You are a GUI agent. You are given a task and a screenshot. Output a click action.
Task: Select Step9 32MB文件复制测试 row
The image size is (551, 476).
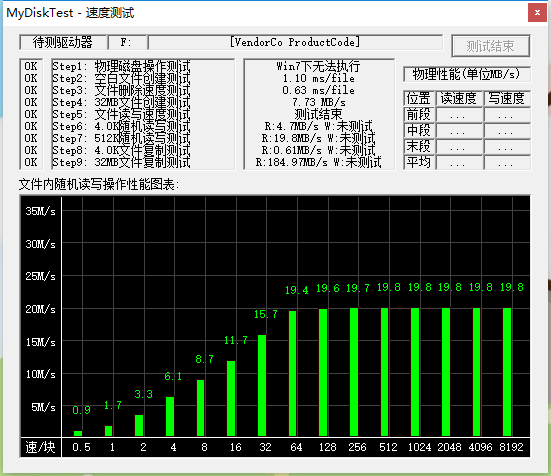(121, 162)
